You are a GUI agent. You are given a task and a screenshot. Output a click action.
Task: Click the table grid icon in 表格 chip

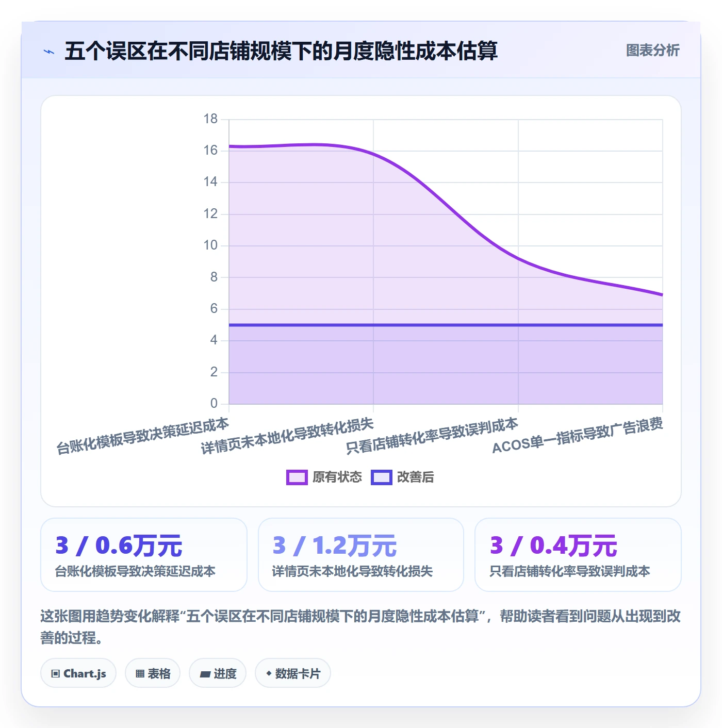click(140, 674)
